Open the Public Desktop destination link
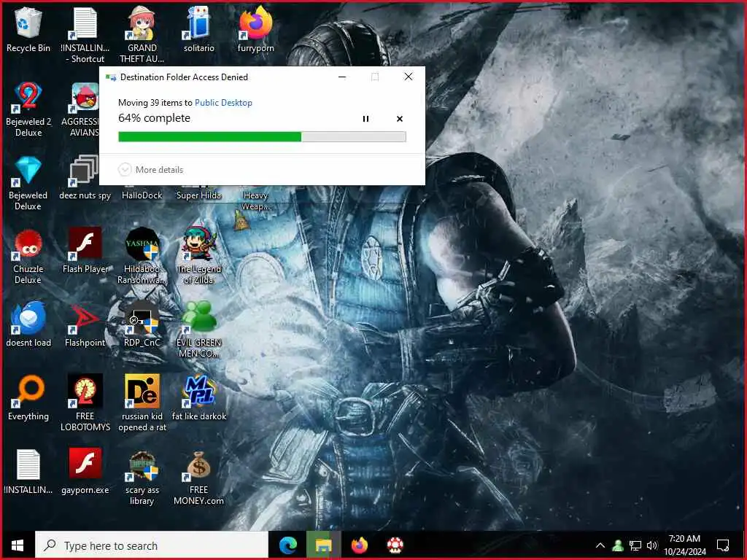Screen dimensions: 747x560 click(x=223, y=102)
